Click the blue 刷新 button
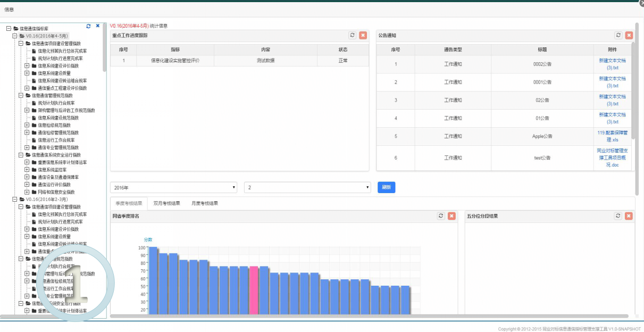 pos(387,187)
